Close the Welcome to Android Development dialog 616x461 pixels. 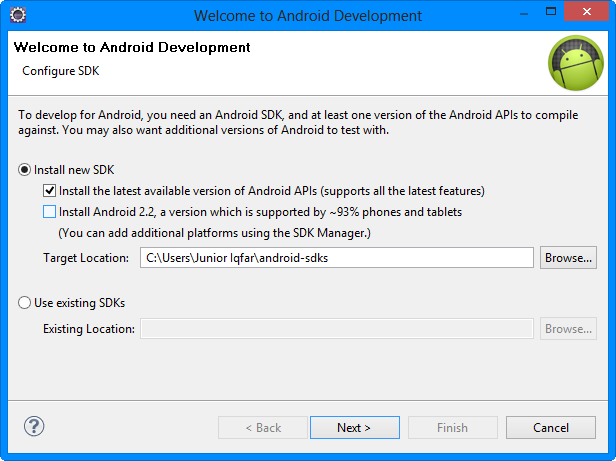tap(587, 11)
